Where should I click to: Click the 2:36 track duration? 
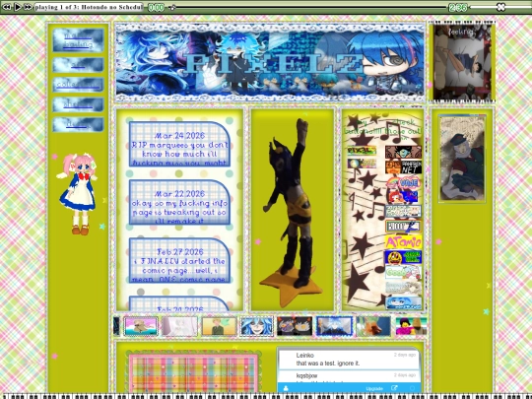458,7
